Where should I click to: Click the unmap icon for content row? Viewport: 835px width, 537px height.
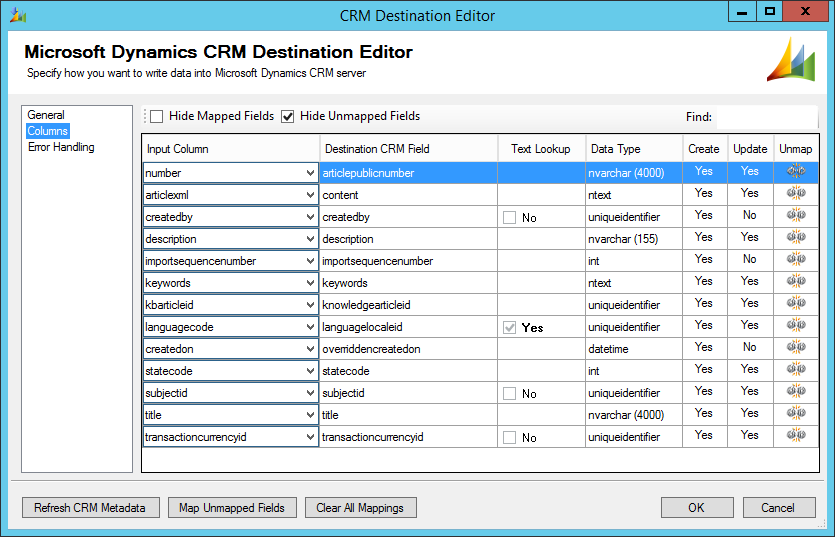click(796, 193)
